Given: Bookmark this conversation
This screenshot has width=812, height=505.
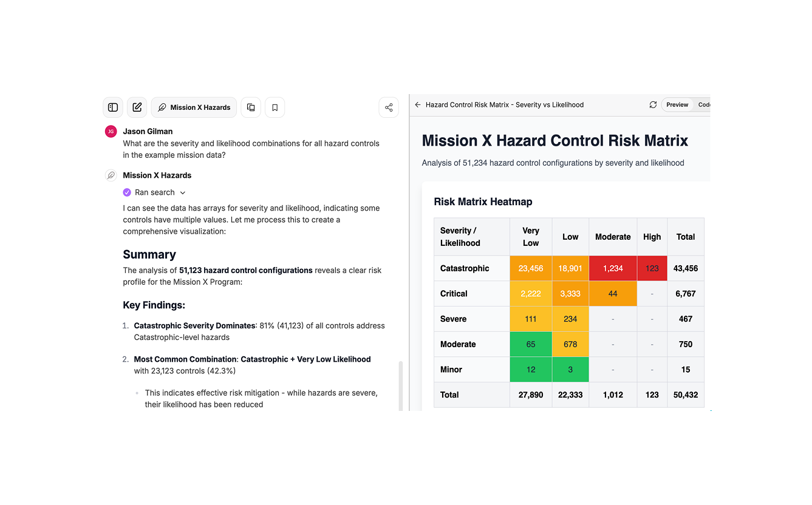Looking at the screenshot, I should coord(275,107).
